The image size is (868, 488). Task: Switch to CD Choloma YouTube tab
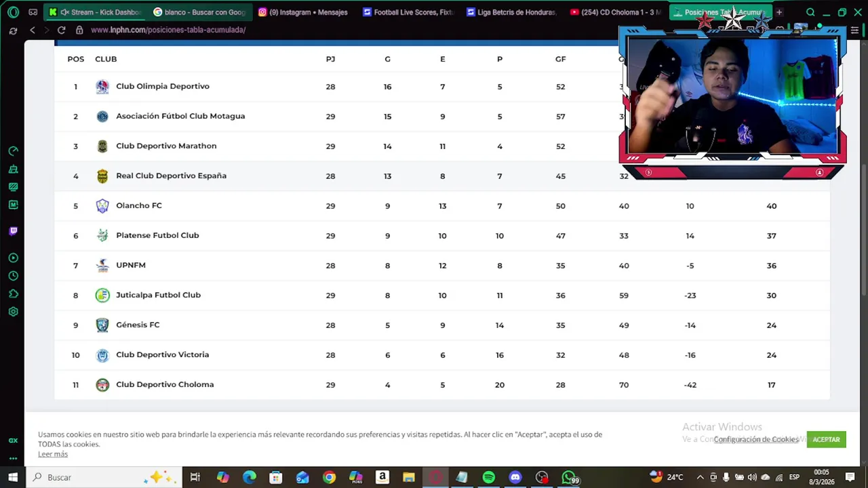[x=616, y=12]
